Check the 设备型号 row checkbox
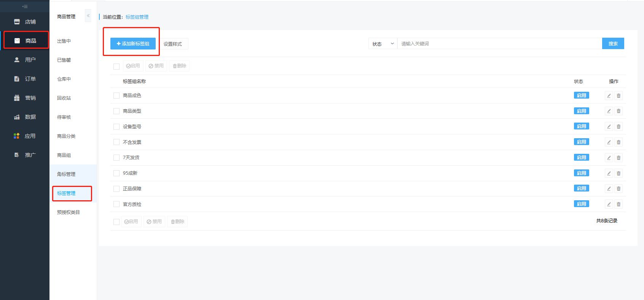644x300 pixels. pos(116,127)
